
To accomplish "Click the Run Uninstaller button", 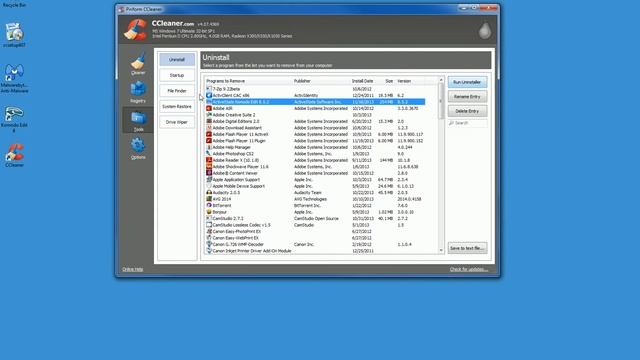I will 467,82.
